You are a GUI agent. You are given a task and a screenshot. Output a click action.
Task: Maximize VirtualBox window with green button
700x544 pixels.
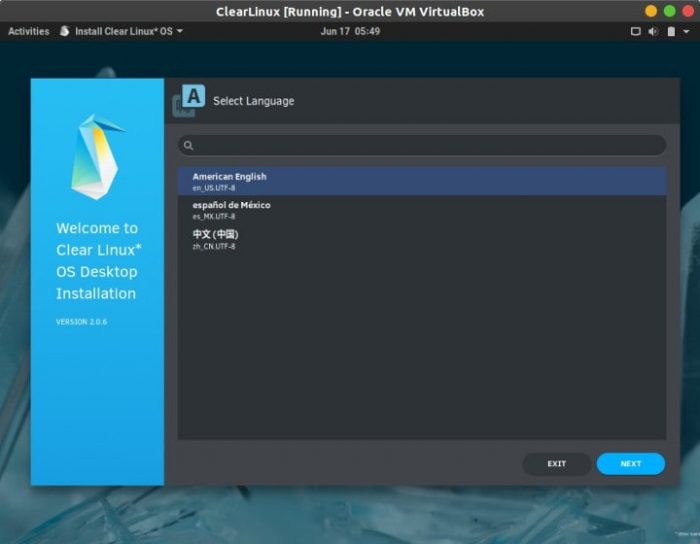(x=670, y=11)
